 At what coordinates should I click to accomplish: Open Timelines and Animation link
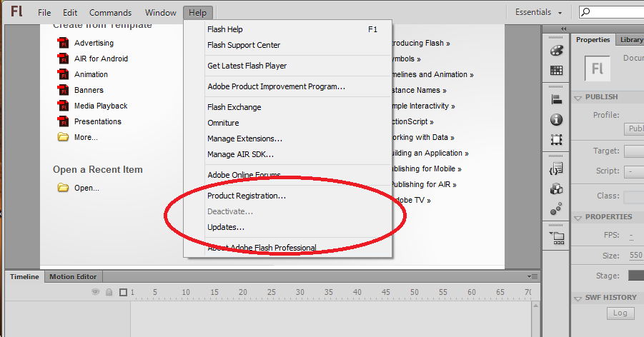pos(432,75)
